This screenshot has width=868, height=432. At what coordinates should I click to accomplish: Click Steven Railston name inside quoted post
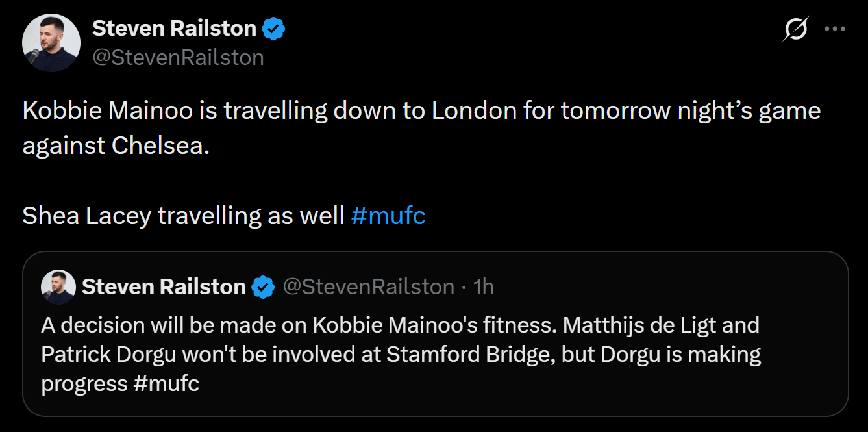click(164, 286)
